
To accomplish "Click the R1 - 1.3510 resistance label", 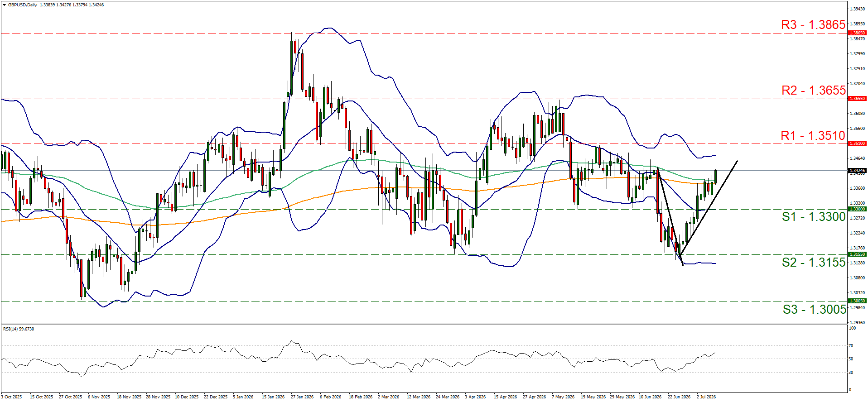I will tap(813, 136).
